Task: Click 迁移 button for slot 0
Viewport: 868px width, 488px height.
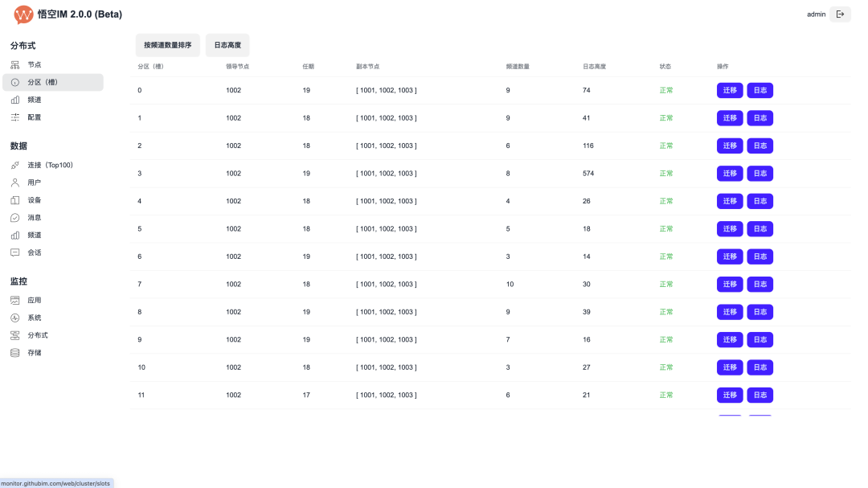Action: click(730, 90)
